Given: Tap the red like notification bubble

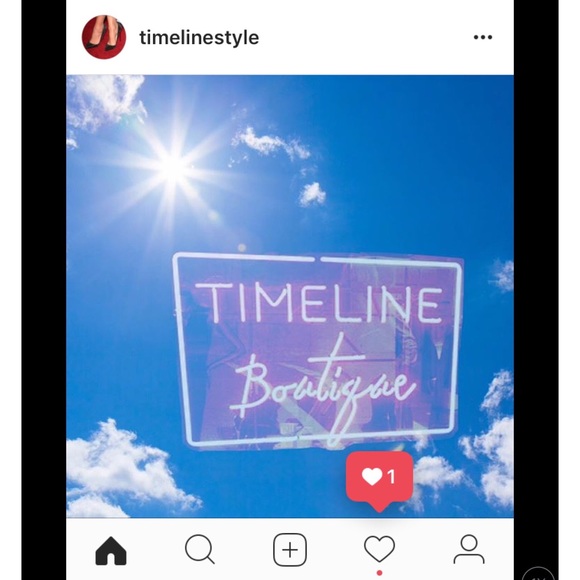Looking at the screenshot, I should point(380,480).
